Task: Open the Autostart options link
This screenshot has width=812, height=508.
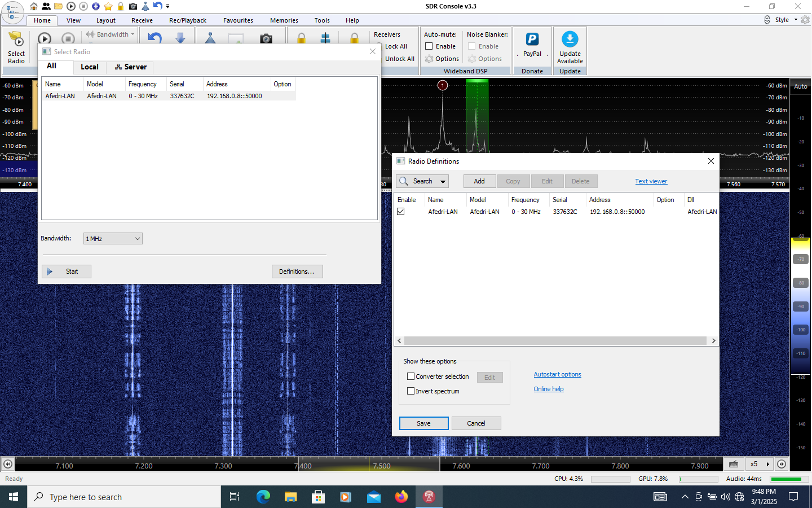Action: [x=557, y=374]
